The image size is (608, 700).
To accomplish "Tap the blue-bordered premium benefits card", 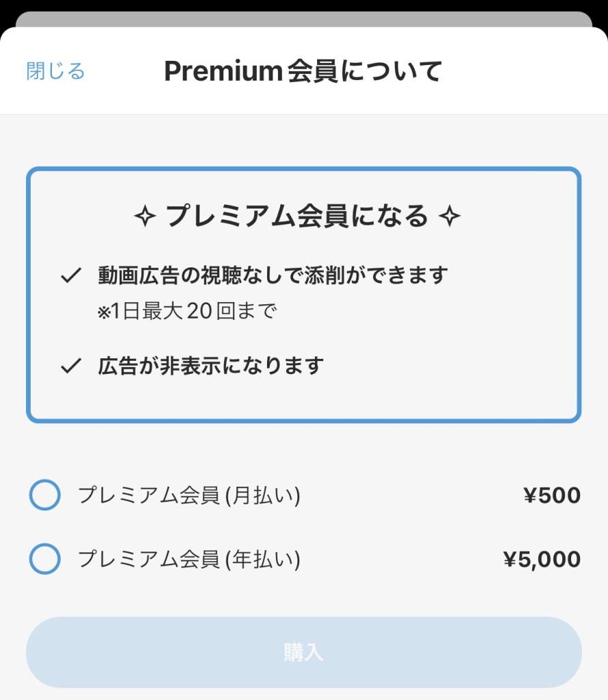I will pyautogui.click(x=304, y=295).
